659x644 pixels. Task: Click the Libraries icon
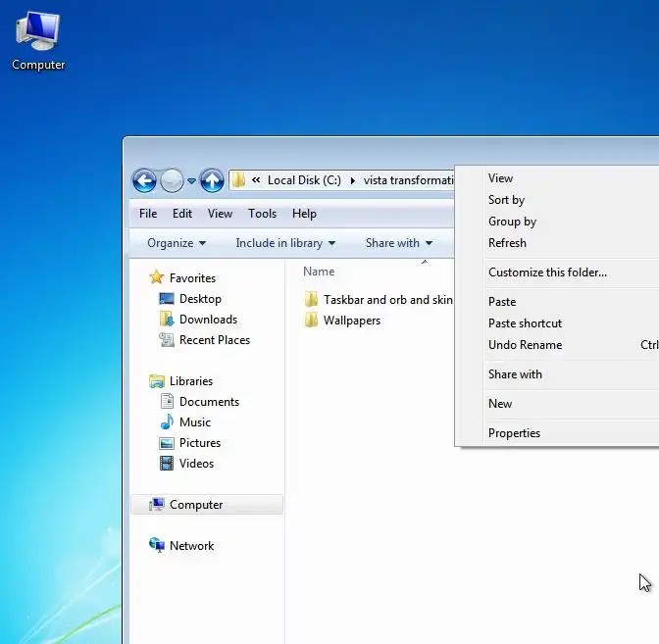coord(157,381)
